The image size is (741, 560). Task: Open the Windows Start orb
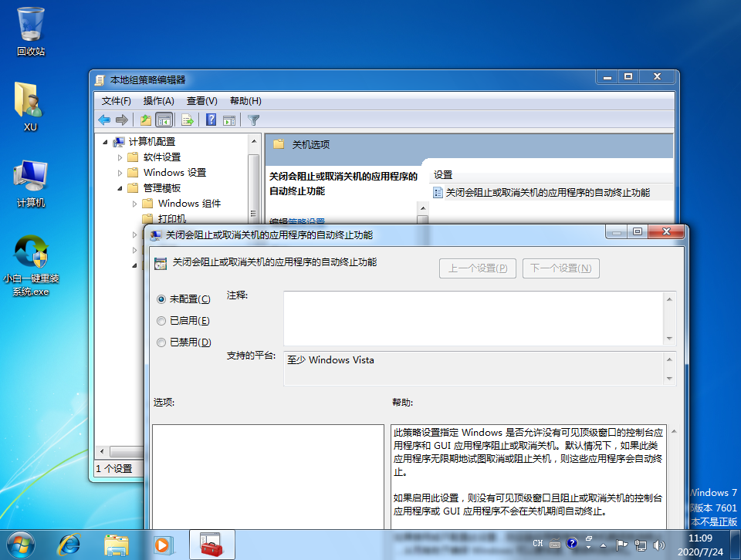[20, 545]
